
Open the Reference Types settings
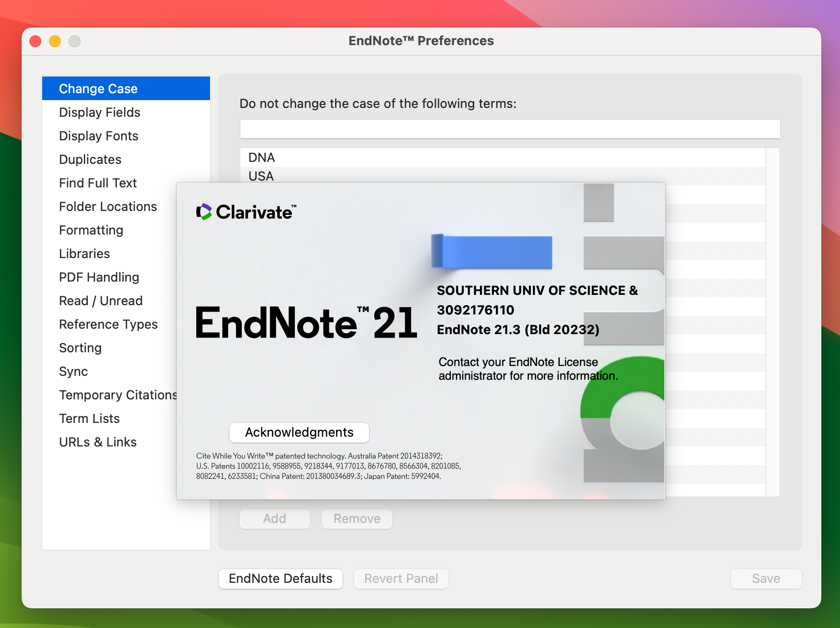(108, 324)
